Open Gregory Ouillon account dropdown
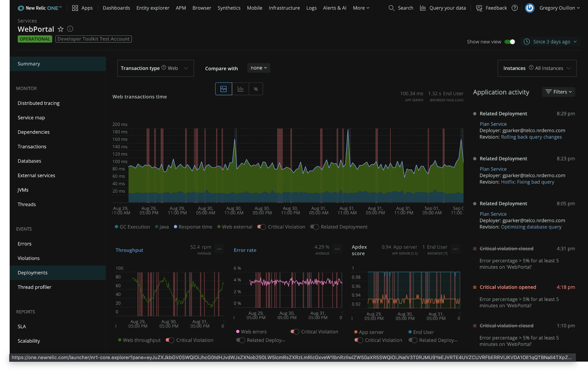588x373 pixels. (559, 8)
